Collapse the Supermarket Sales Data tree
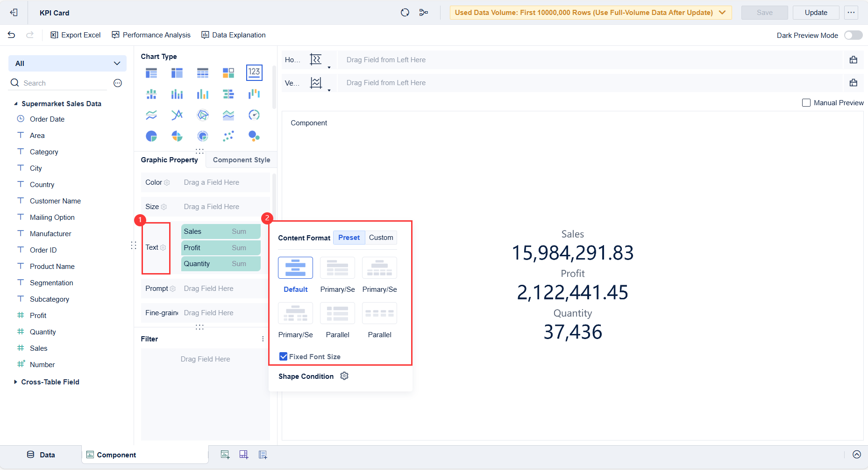868x470 pixels. [16, 103]
